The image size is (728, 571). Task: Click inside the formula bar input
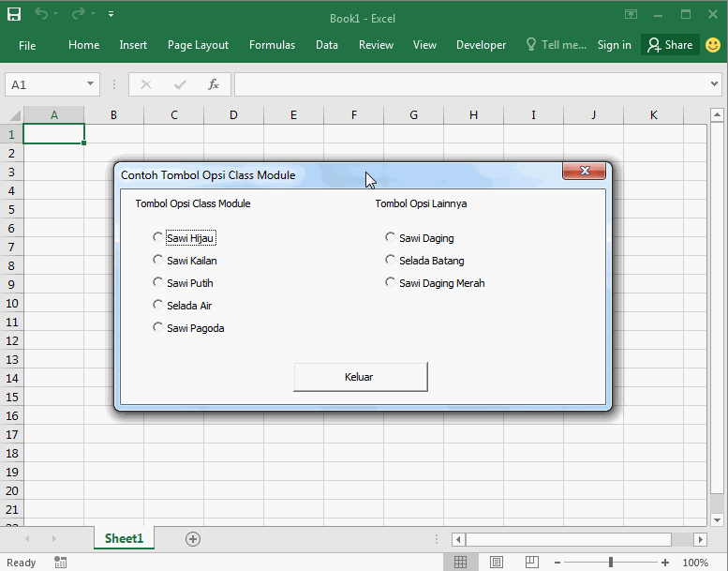coord(471,84)
